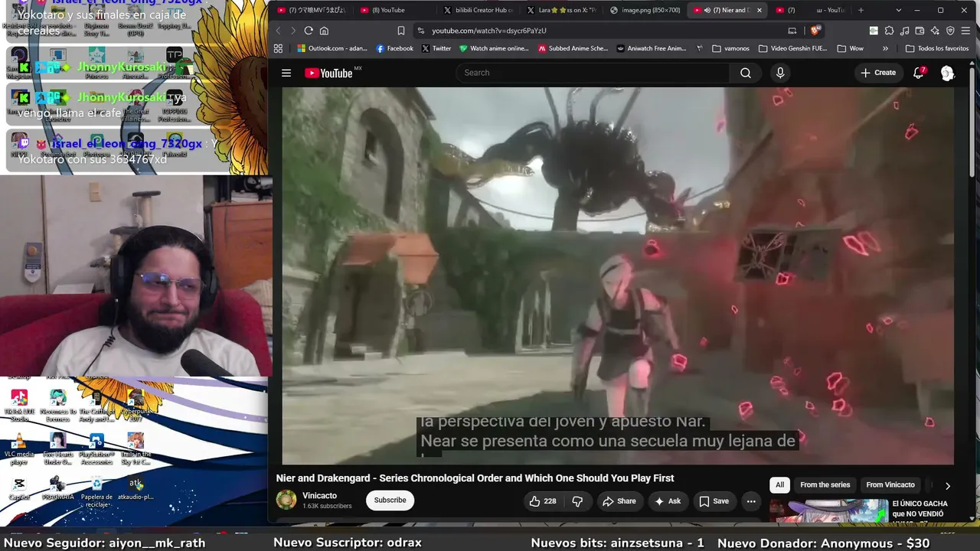The image size is (980, 551).
Task: Open the YouTube guide hamburger menu
Action: (x=286, y=73)
